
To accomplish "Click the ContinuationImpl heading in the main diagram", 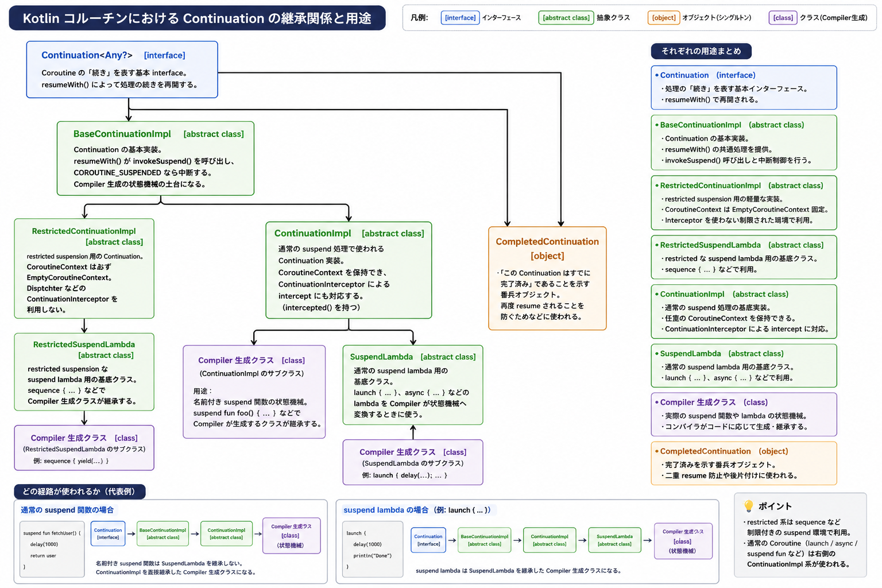I will (312, 233).
